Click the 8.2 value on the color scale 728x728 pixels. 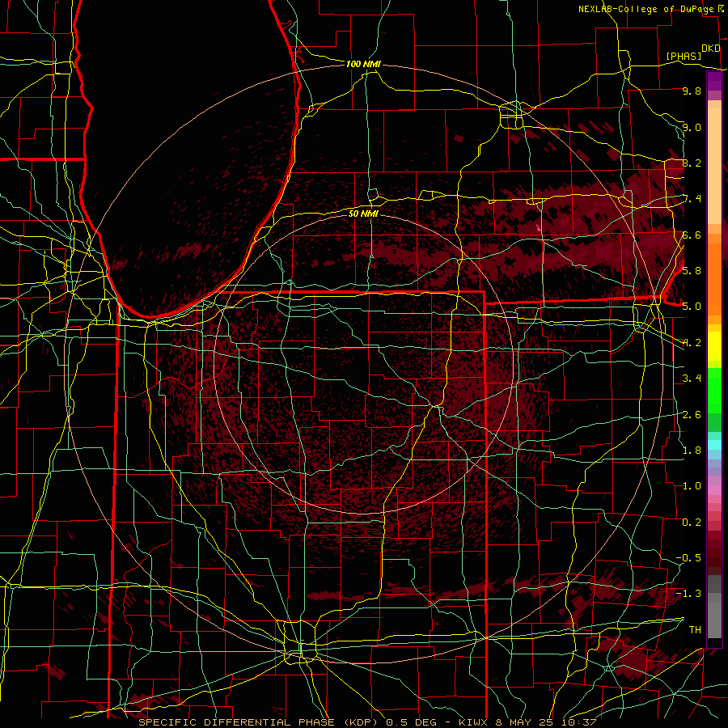[x=692, y=163]
